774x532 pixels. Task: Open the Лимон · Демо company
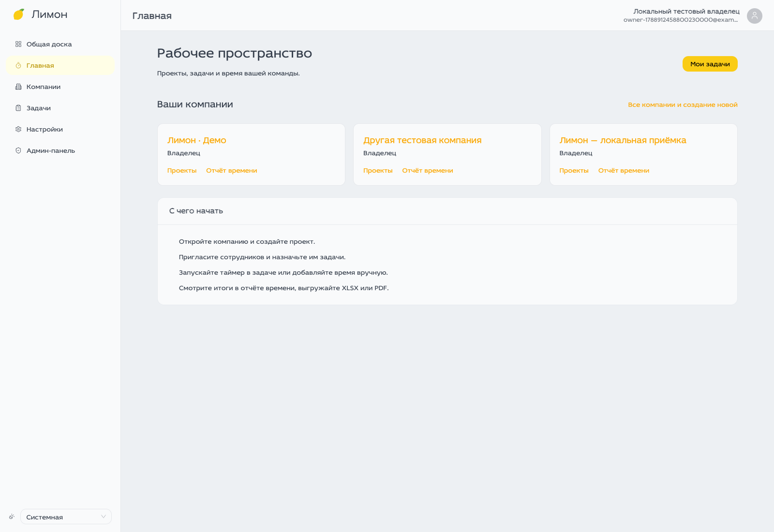(x=196, y=140)
